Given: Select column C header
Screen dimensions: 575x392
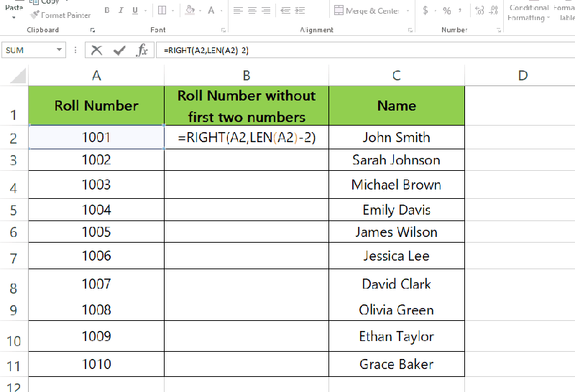Looking at the screenshot, I should [397, 75].
